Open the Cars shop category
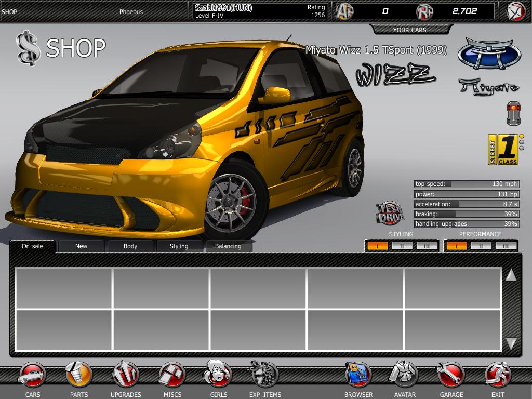 [x=32, y=375]
